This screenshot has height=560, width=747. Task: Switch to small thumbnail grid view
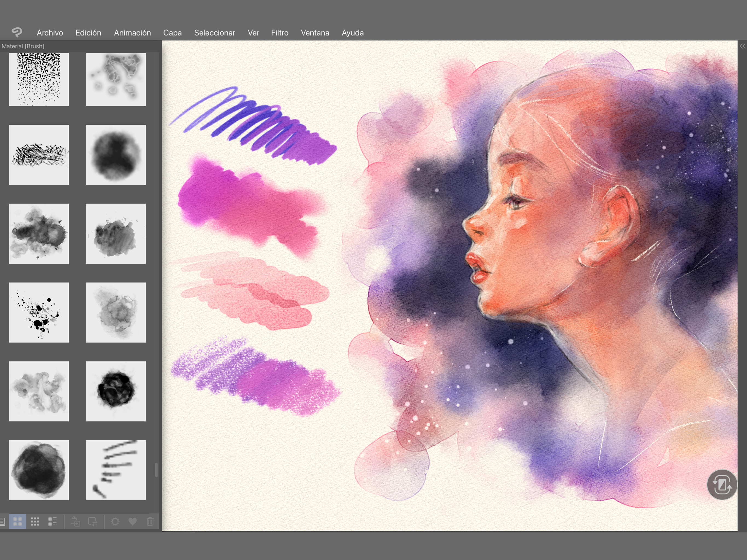click(x=35, y=521)
